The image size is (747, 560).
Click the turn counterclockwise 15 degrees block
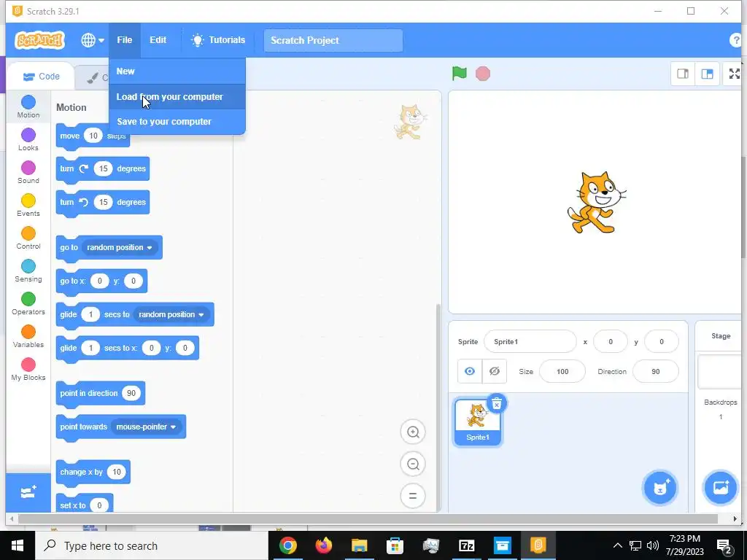point(103,203)
